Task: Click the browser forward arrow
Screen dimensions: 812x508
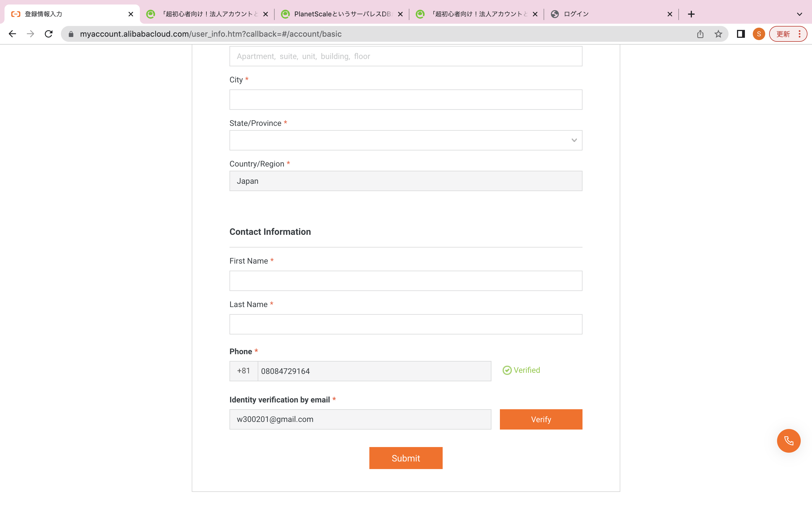Action: pyautogui.click(x=30, y=34)
